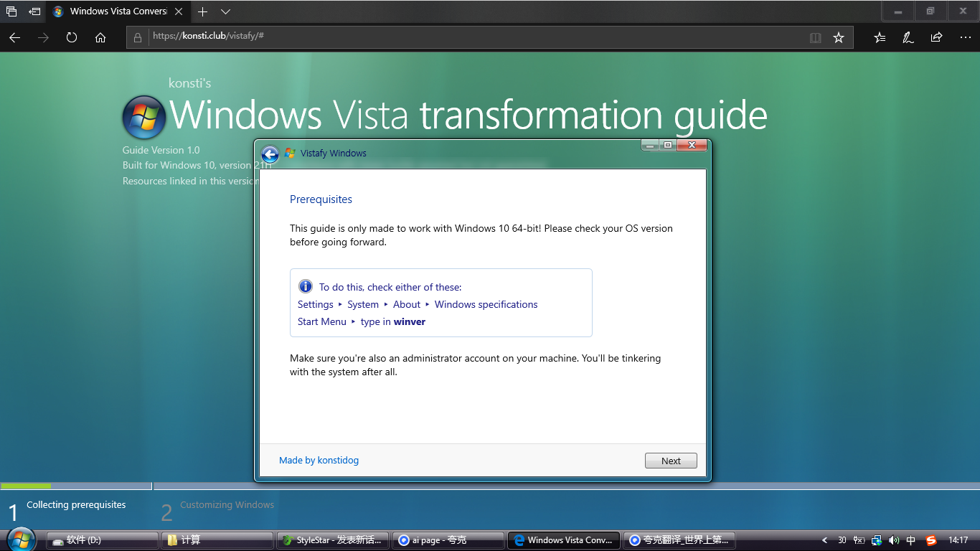
Task: Open the Favorites hub
Action: pyautogui.click(x=880, y=37)
